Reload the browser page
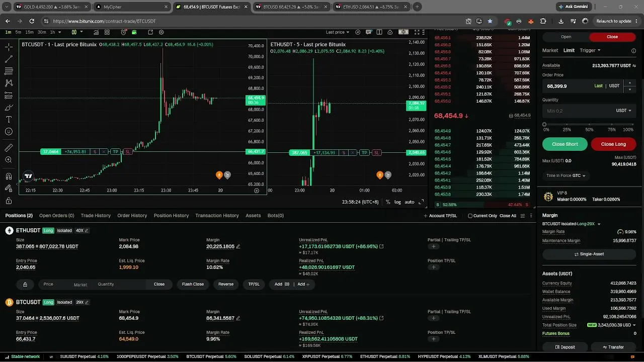 32,21
